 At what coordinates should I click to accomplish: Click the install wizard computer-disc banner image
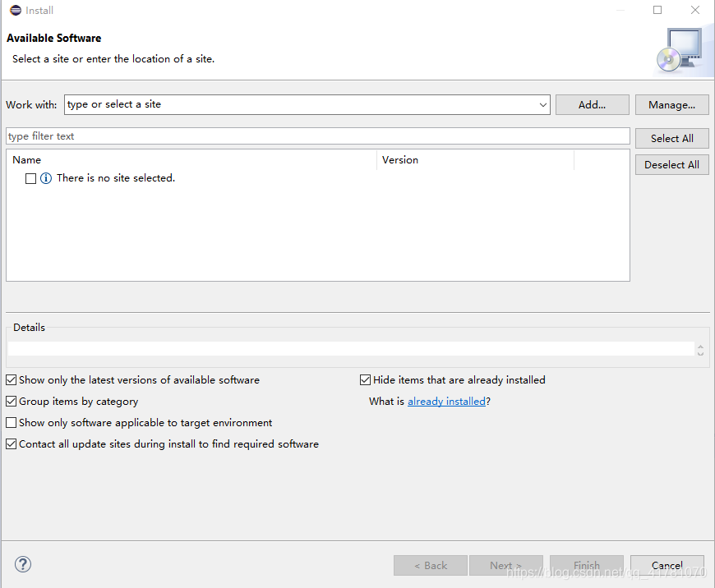680,50
